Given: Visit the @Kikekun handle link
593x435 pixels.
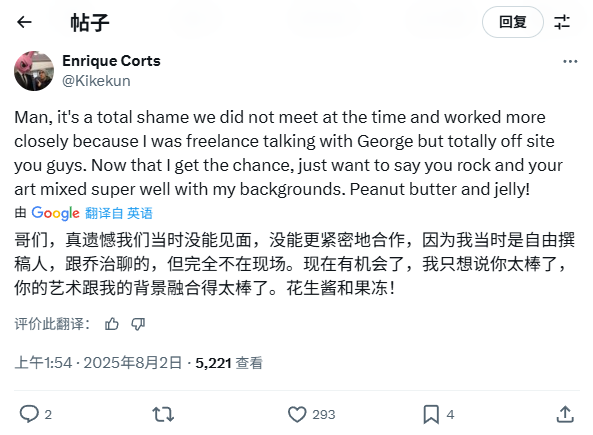Looking at the screenshot, I should point(96,81).
